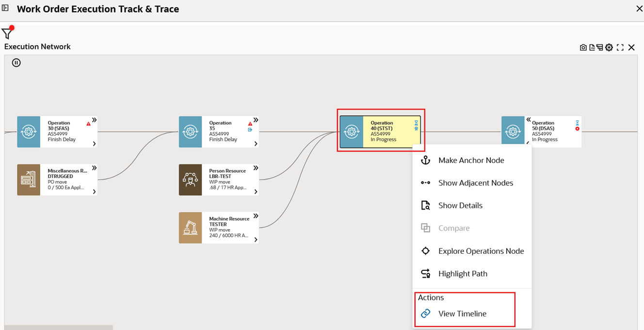Take a snapshot with camera icon
This screenshot has width=644, height=330.
pos(583,48)
